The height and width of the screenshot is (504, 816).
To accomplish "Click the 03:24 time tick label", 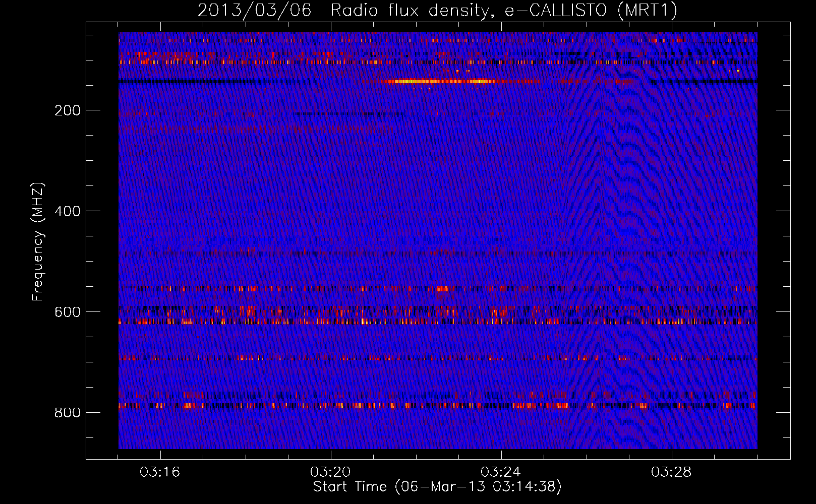I will pos(501,472).
